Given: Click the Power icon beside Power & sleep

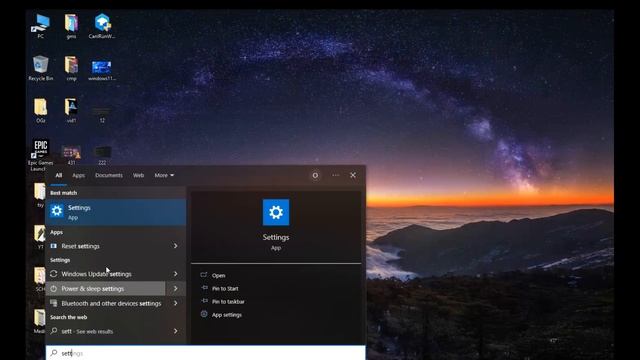Looking at the screenshot, I should (x=53, y=289).
